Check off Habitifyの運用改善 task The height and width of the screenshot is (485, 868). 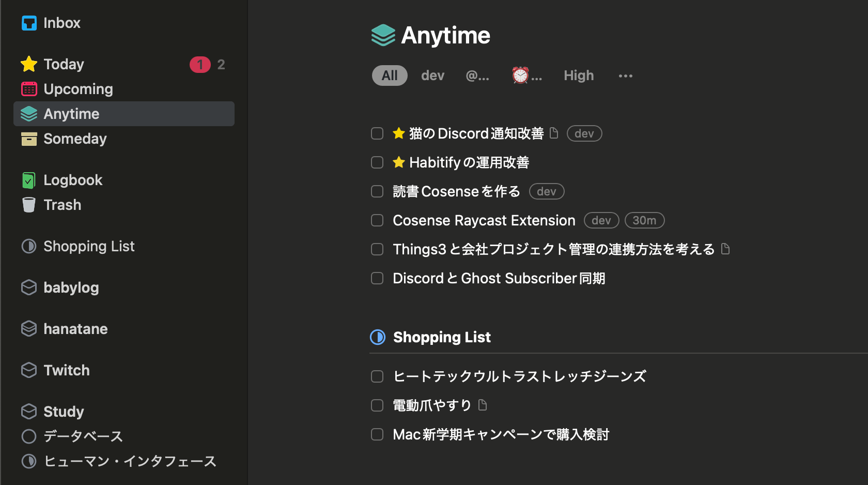click(377, 162)
